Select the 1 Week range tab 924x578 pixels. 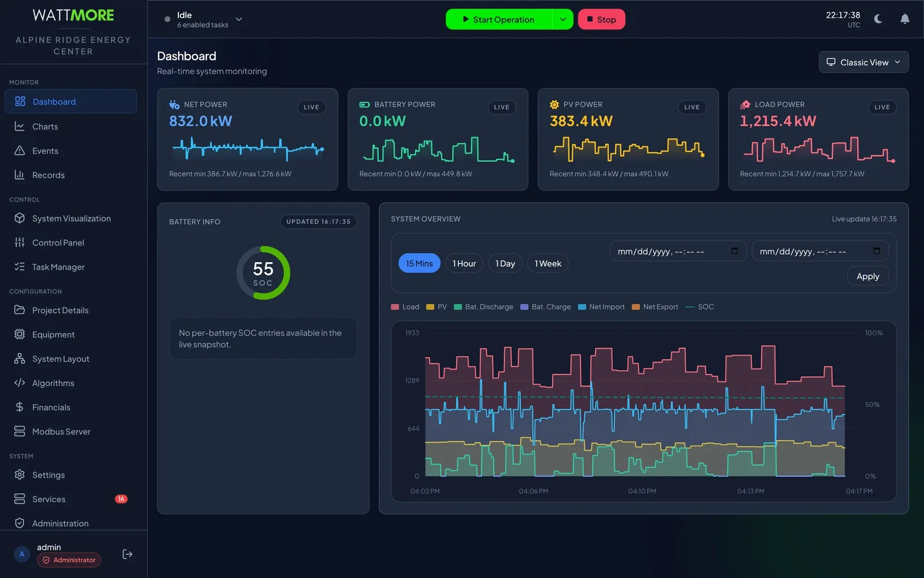pyautogui.click(x=548, y=264)
